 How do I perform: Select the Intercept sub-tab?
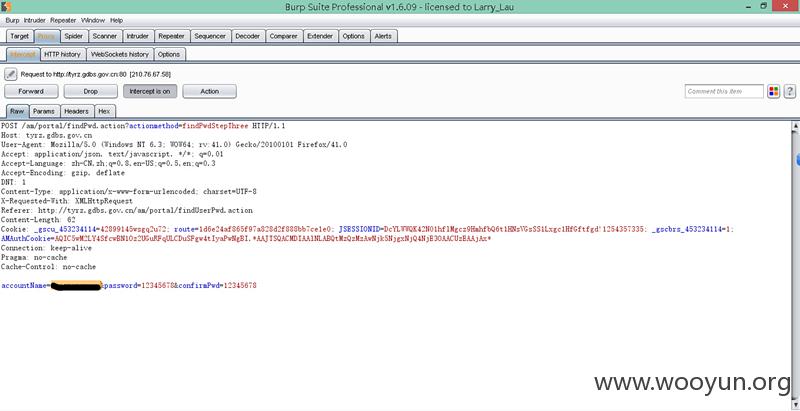[22, 54]
